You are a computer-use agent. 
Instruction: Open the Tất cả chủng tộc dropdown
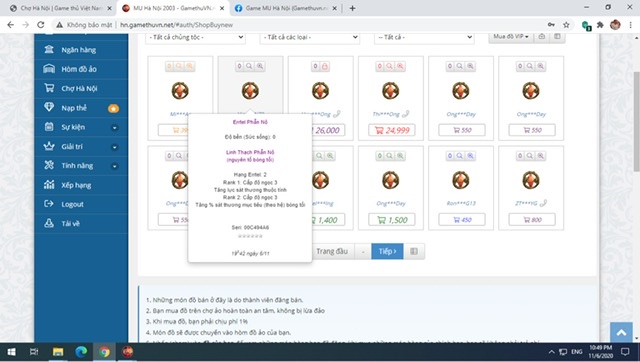pos(196,38)
